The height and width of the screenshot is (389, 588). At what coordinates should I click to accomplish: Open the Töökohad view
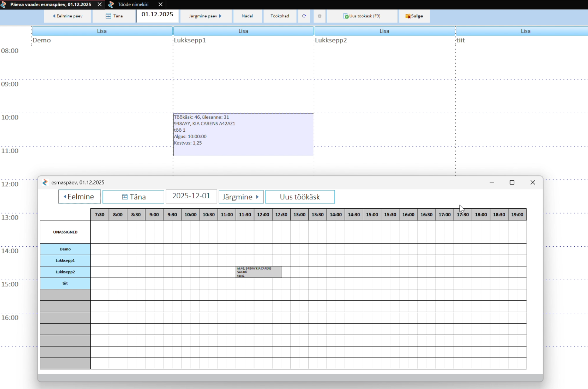coord(280,16)
